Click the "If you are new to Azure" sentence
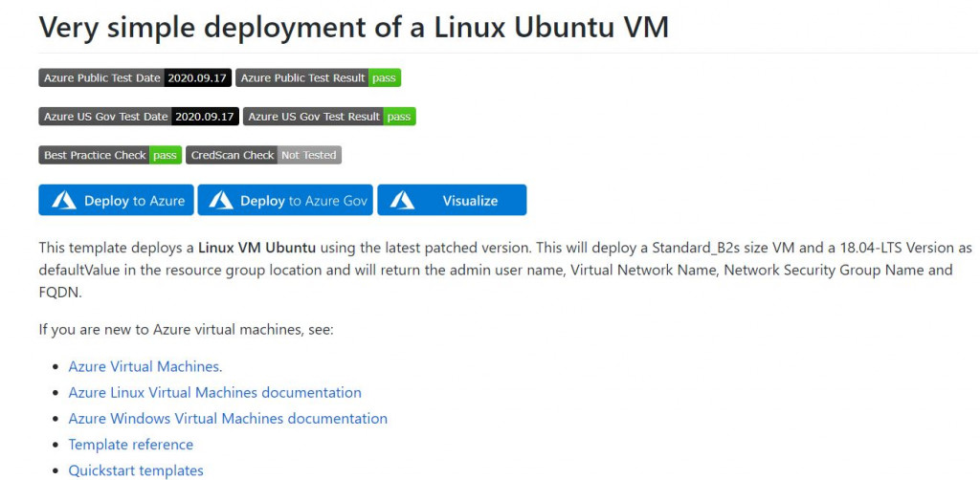980x480 pixels. click(185, 330)
